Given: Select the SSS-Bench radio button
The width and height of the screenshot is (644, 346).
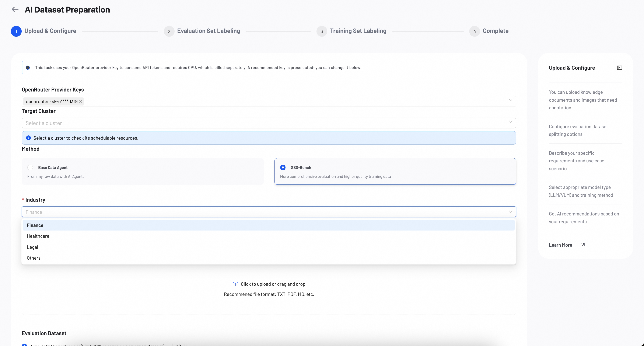Looking at the screenshot, I should (x=283, y=167).
